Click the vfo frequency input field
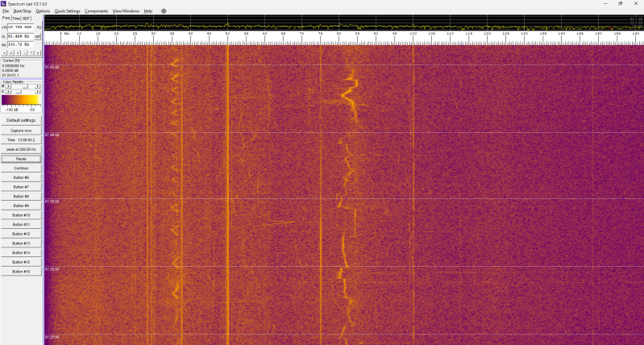 pos(20,27)
